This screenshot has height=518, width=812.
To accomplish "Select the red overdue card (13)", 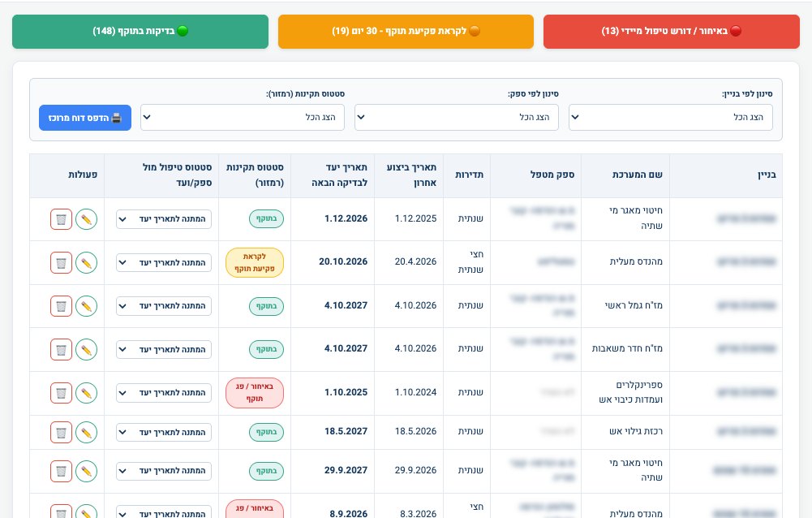I will point(671,32).
